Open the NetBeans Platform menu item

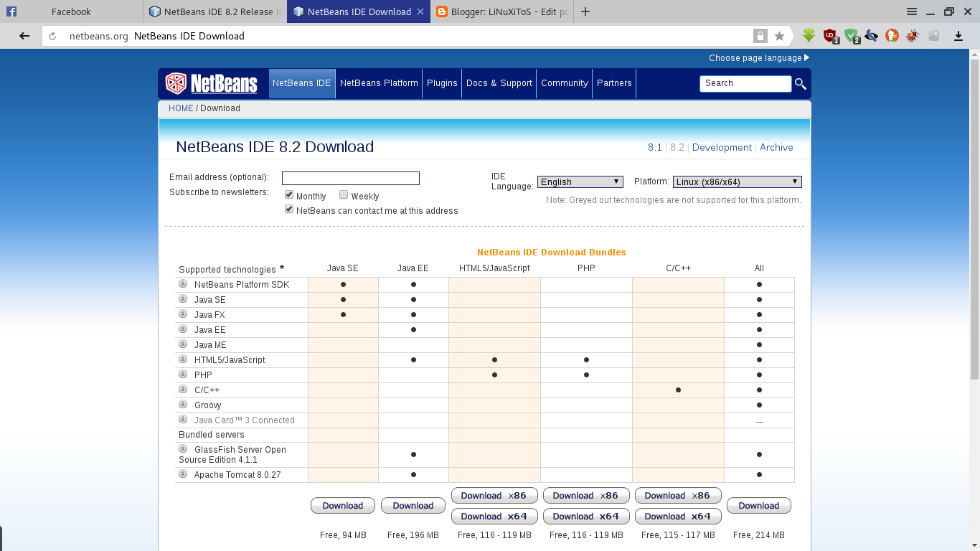pos(379,83)
